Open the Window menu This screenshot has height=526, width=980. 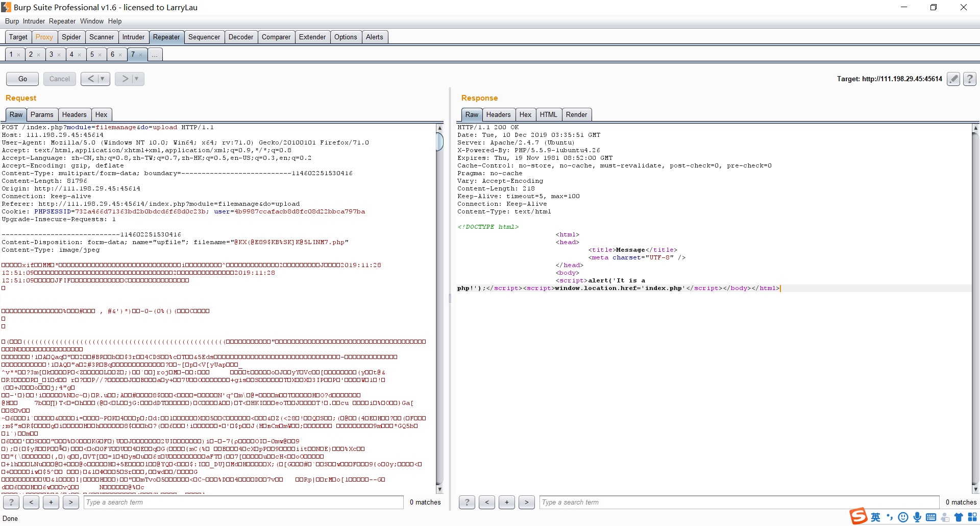(91, 21)
